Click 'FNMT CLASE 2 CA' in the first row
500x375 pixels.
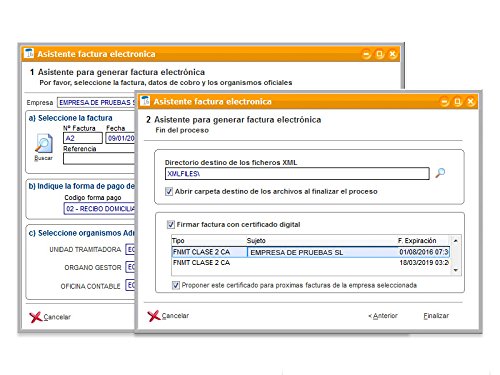pos(202,252)
